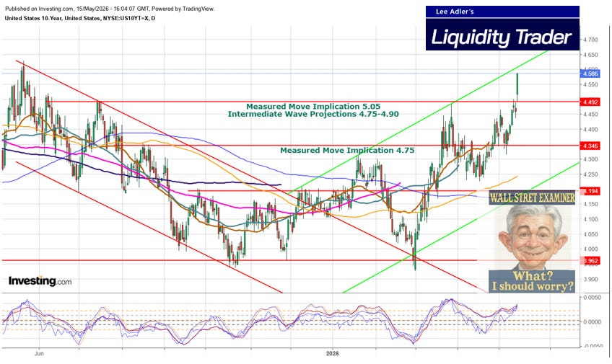Image resolution: width=612 pixels, height=364 pixels.
Task: Click the red 3.962 price level label
Action: pyautogui.click(x=590, y=260)
